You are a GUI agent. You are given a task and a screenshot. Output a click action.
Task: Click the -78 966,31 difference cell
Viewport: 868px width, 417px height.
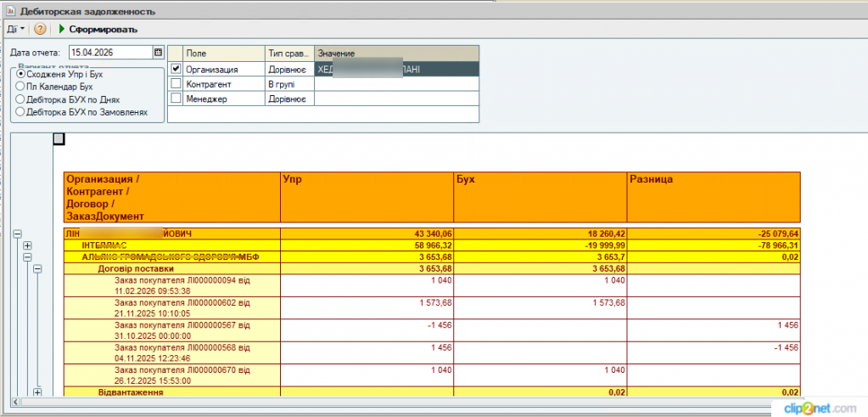tap(714, 246)
